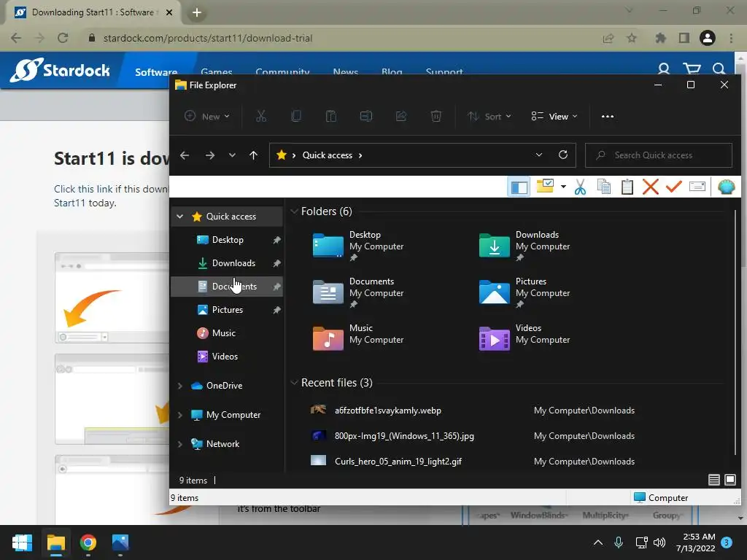747x560 pixels.
Task: Click the classic toolbar Copy pages icon
Action: pos(603,187)
